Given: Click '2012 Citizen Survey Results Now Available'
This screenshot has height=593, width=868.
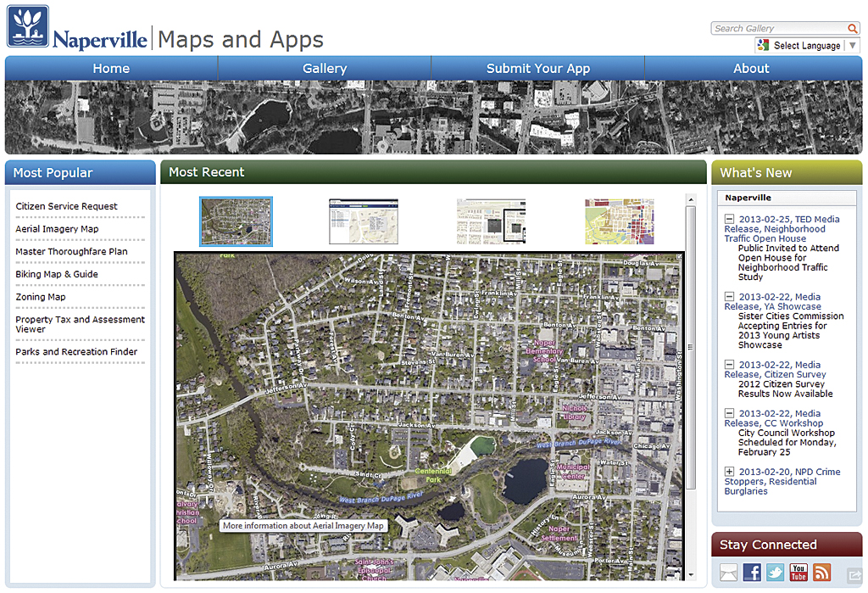Looking at the screenshot, I should click(785, 389).
